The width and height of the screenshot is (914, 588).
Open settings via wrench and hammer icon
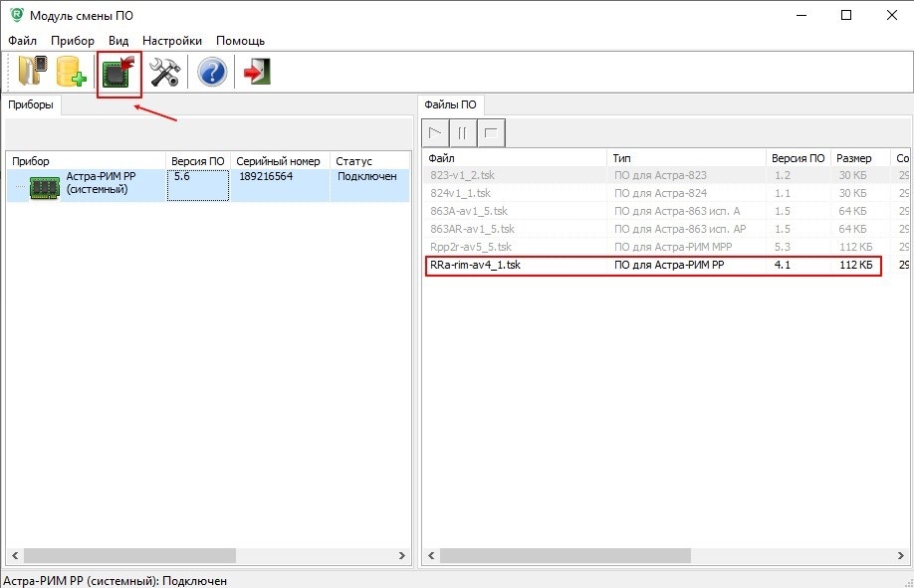164,73
